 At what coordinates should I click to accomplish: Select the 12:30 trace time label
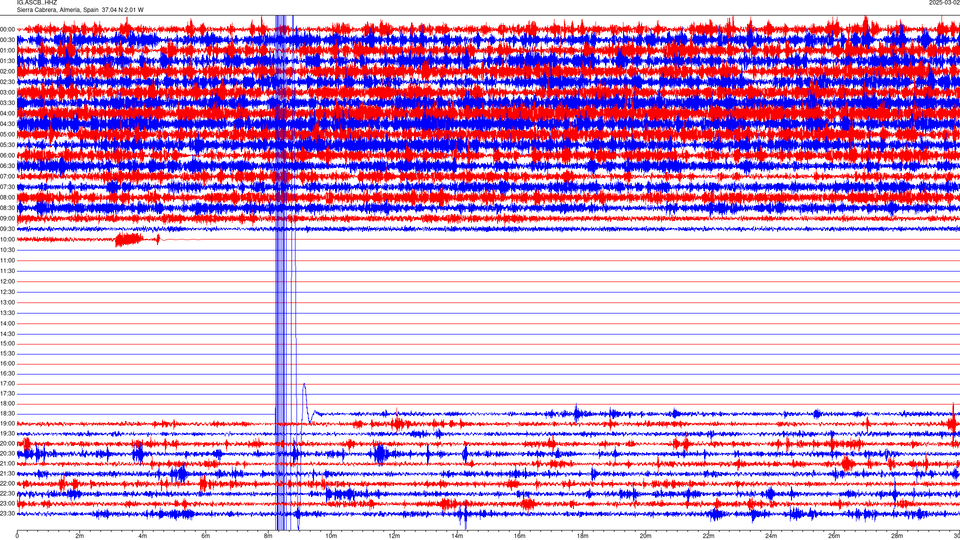coord(7,291)
